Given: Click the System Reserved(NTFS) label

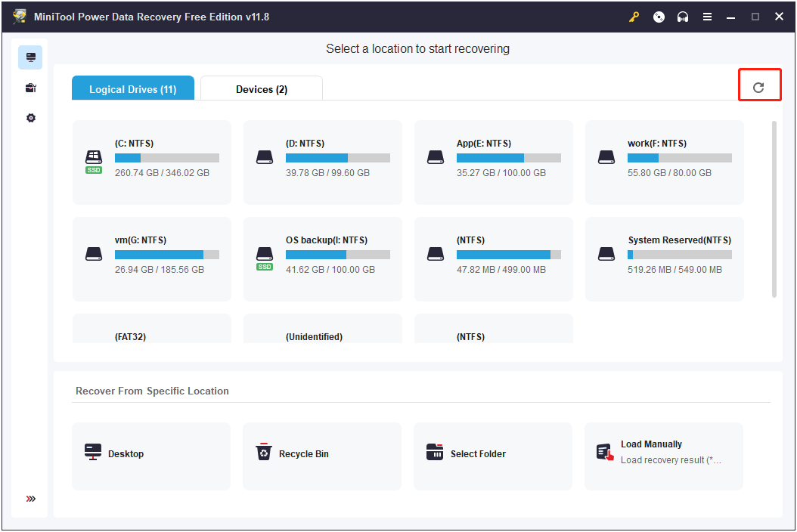Looking at the screenshot, I should coord(680,240).
